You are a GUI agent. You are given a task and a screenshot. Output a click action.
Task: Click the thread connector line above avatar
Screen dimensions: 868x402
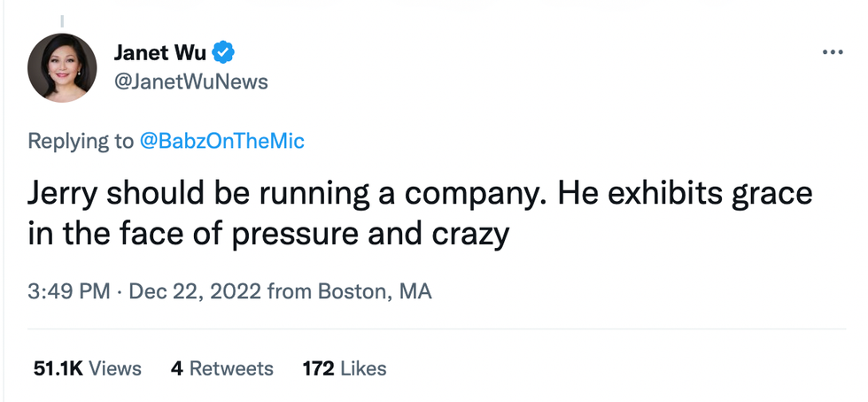point(62,19)
